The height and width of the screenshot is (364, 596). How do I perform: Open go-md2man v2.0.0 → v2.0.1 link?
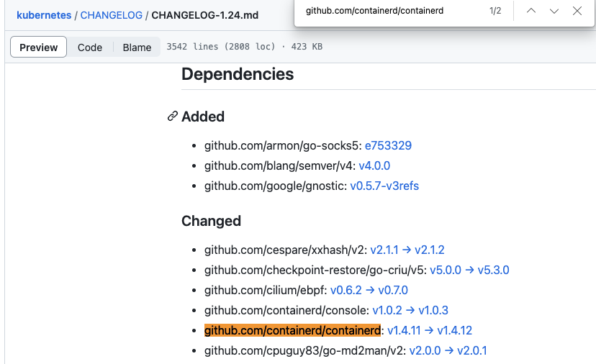point(448,351)
